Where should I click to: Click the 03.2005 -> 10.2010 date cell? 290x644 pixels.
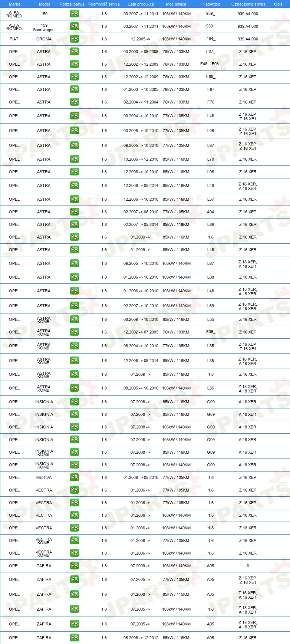click(x=141, y=131)
